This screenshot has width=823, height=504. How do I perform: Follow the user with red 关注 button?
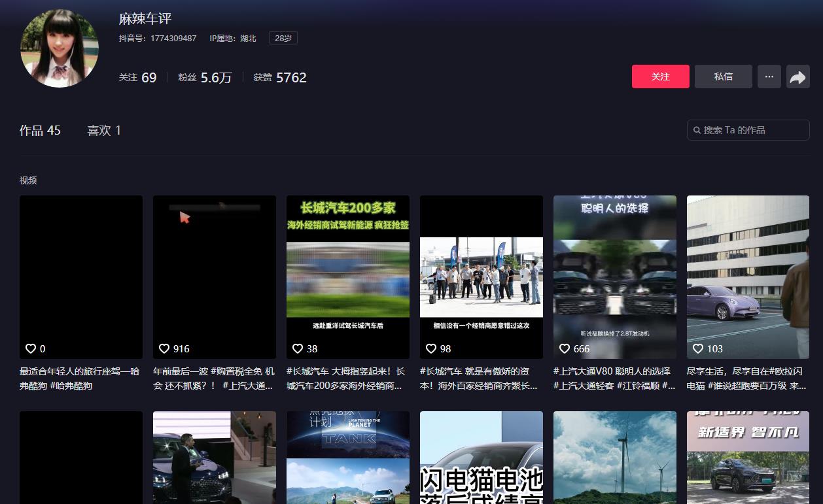click(x=661, y=76)
